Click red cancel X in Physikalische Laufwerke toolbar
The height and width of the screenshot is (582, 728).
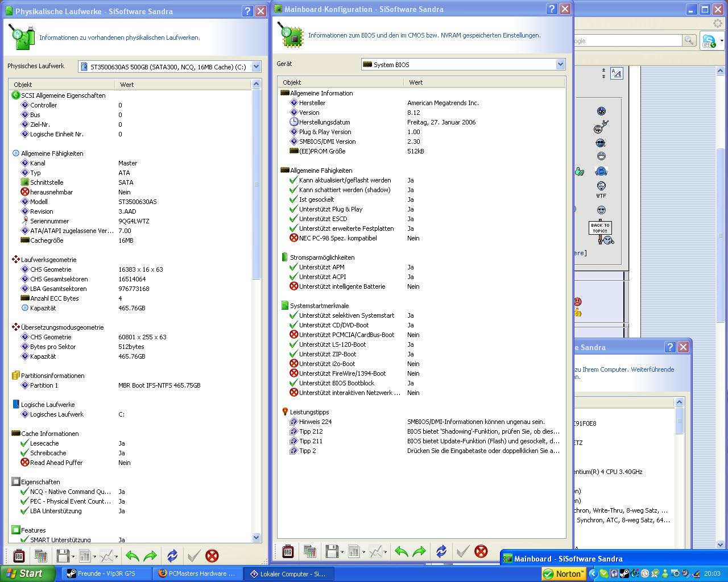click(x=212, y=555)
